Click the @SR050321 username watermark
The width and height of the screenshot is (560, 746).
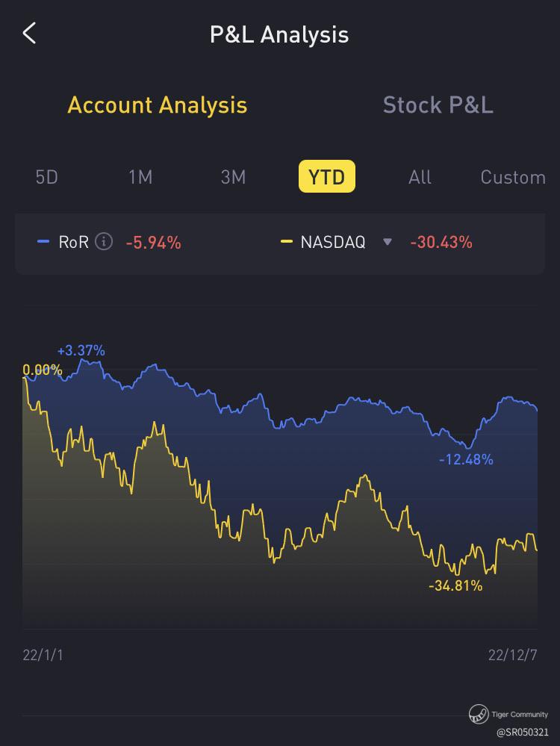[522, 733]
